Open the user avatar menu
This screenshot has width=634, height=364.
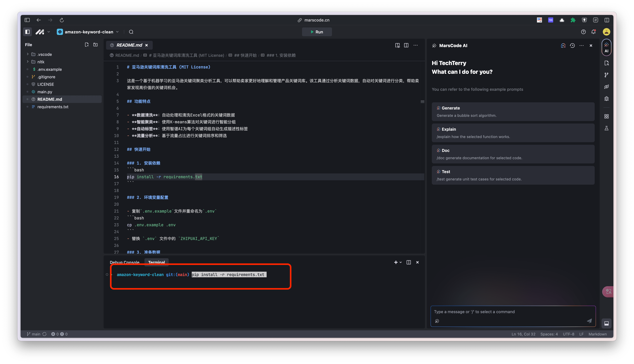(x=606, y=32)
